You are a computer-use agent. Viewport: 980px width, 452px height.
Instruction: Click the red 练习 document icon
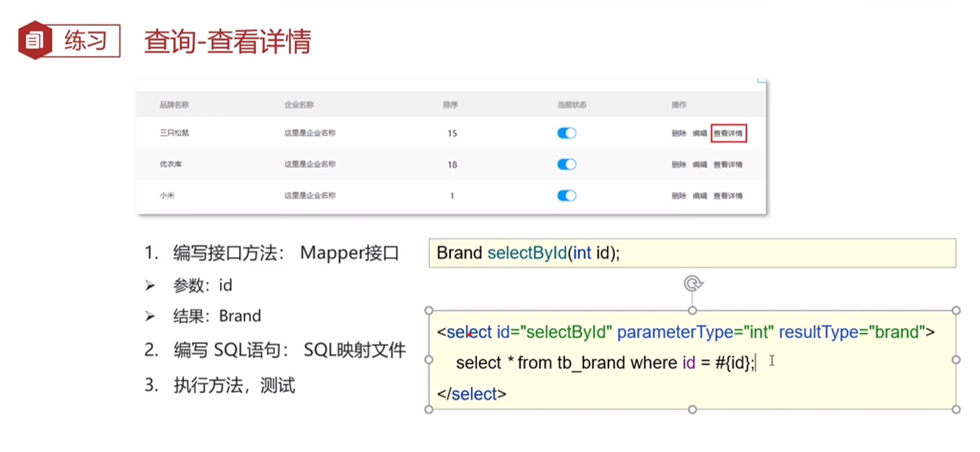34,41
